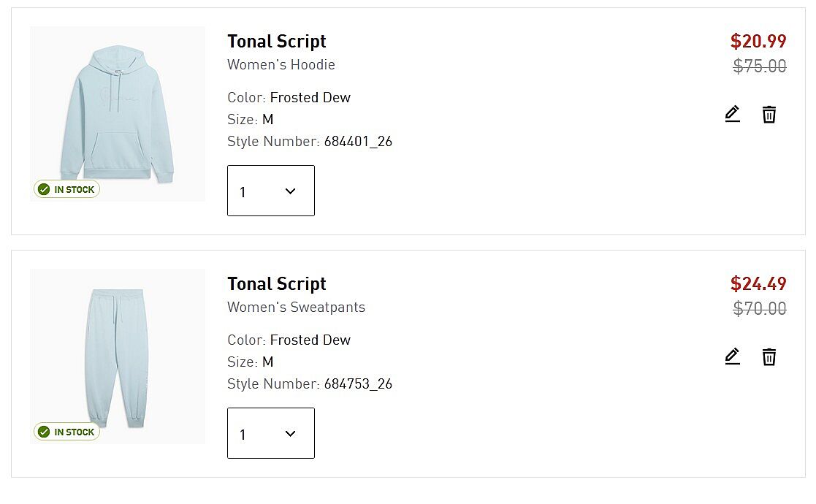Expand the sweatpants quantity selector

(270, 434)
